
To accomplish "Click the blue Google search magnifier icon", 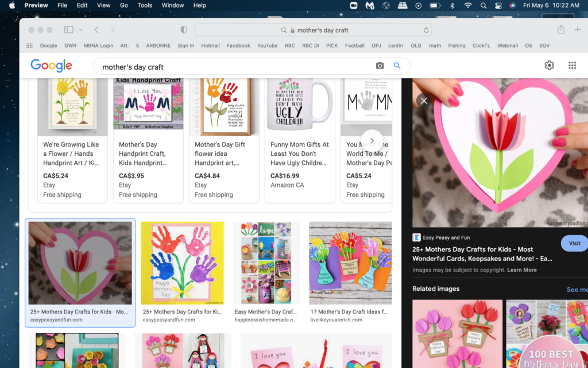I will (x=397, y=66).
